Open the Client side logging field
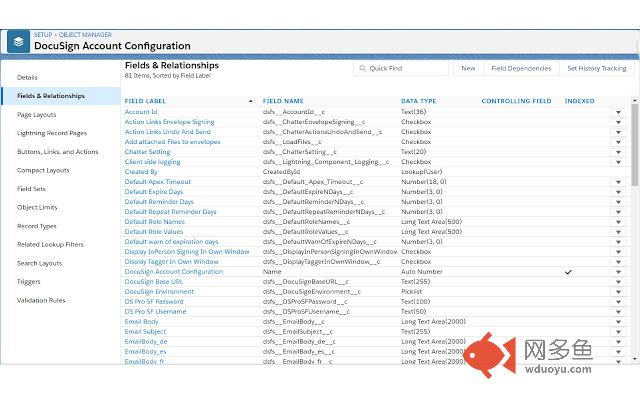 click(x=152, y=162)
